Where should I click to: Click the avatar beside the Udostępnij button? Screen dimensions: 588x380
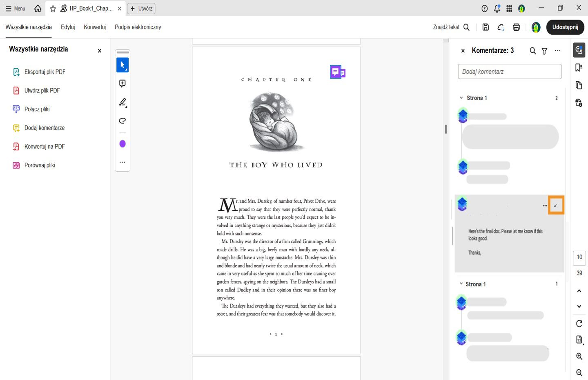[536, 27]
